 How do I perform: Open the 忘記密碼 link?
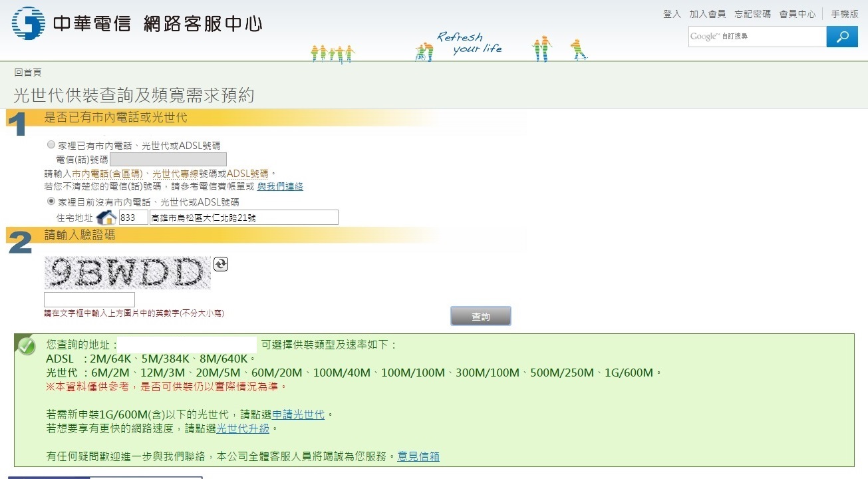pyautogui.click(x=752, y=14)
